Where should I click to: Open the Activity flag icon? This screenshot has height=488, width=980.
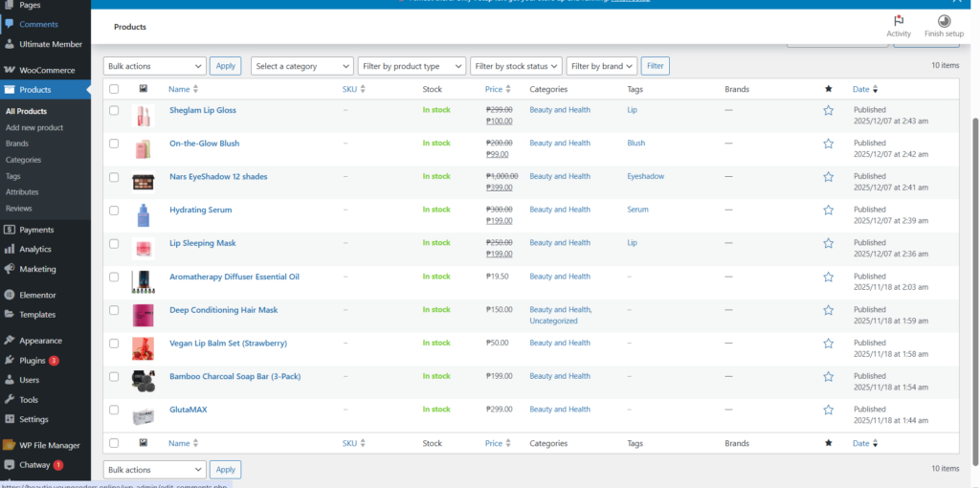click(x=899, y=21)
